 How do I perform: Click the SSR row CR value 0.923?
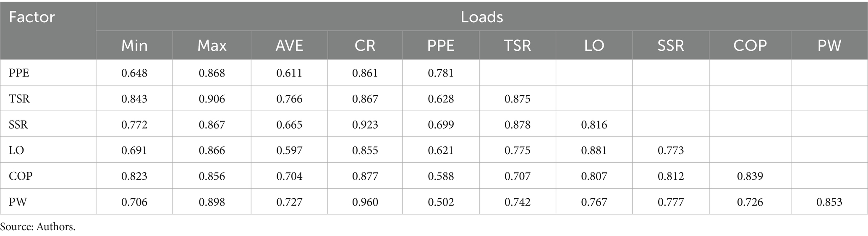pos(365,124)
